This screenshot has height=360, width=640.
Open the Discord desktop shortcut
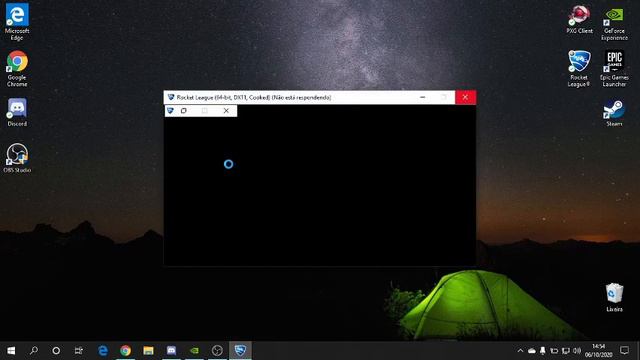tap(17, 112)
